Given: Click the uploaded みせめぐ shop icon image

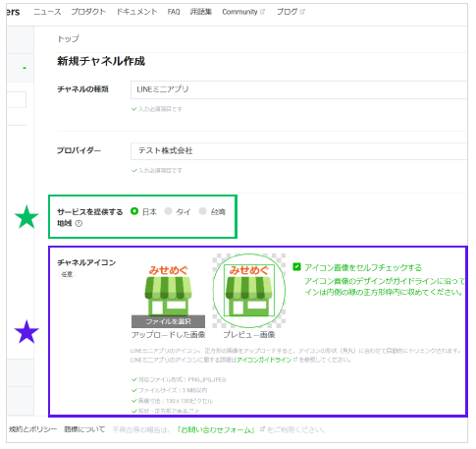Looking at the screenshot, I should pyautogui.click(x=168, y=290).
